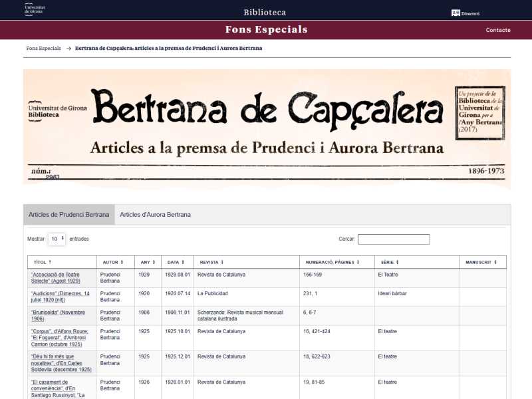Viewport: 532px width, 399px height.
Task: Click the Bertrana de Capçalera banner
Action: 267,129
